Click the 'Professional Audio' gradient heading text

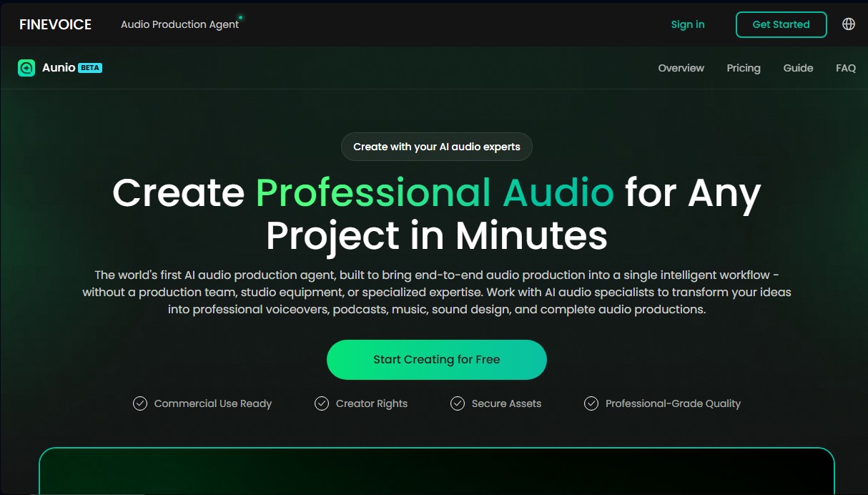(435, 192)
